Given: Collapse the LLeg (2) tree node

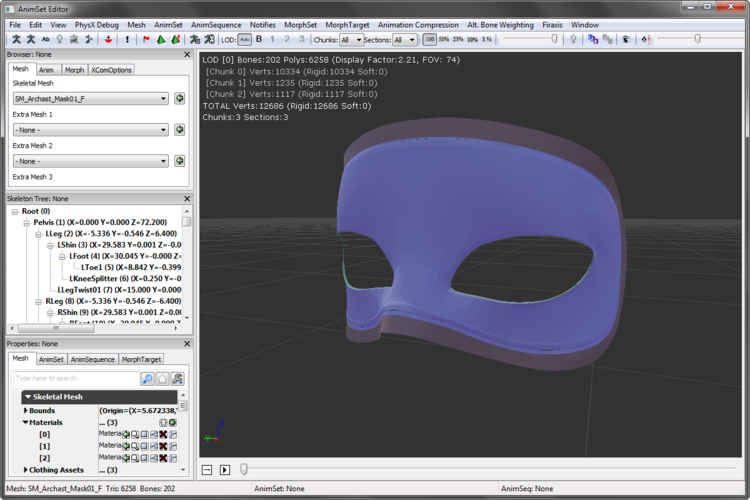Looking at the screenshot, I should click(x=39, y=234).
